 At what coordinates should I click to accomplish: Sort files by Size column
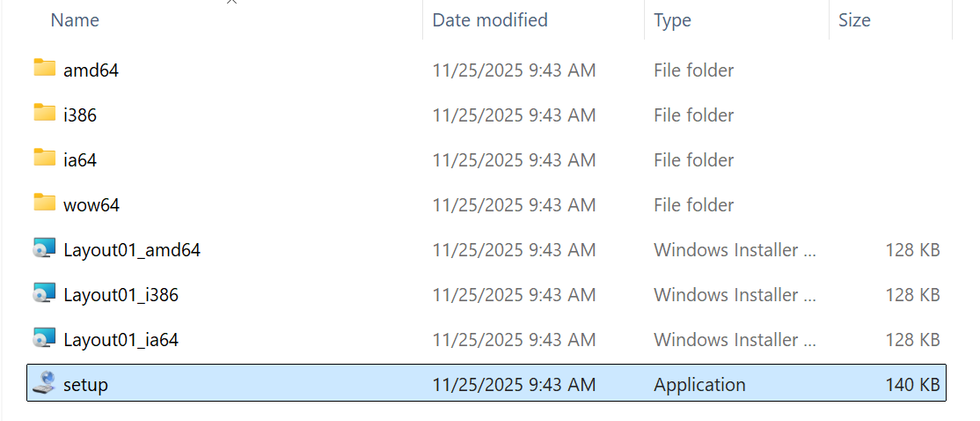click(854, 20)
